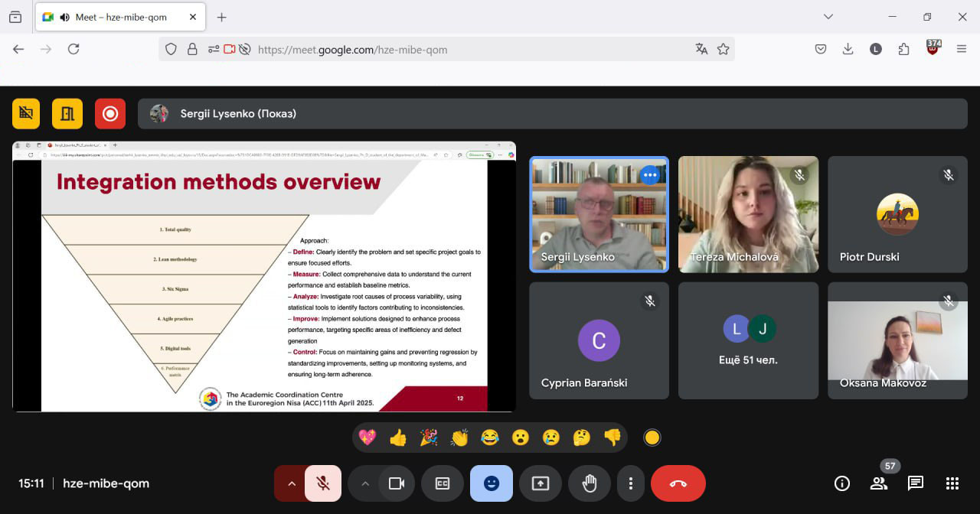Open a new browser tab
980x514 pixels.
click(x=221, y=18)
